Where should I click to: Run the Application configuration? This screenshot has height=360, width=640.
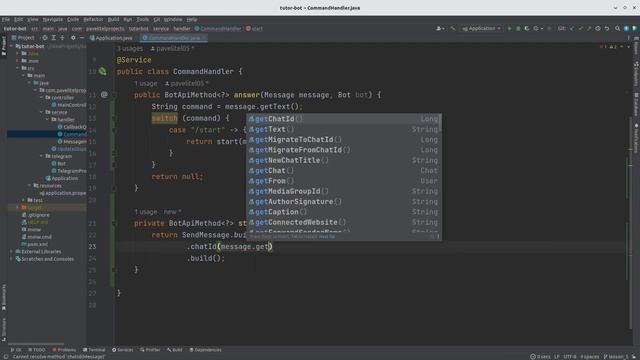pos(509,29)
